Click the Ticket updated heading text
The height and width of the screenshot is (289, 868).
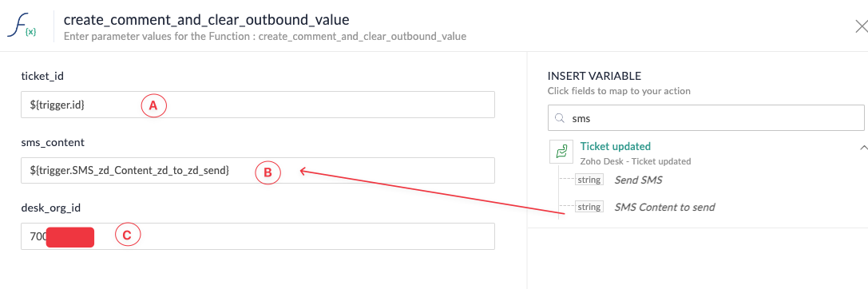coord(615,147)
